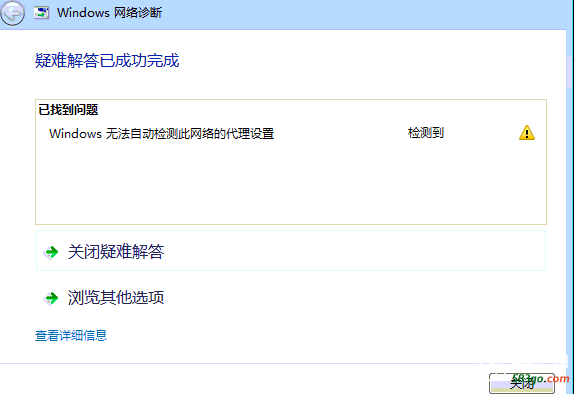Click green arrow beside 关闭疑难解答

(51, 252)
